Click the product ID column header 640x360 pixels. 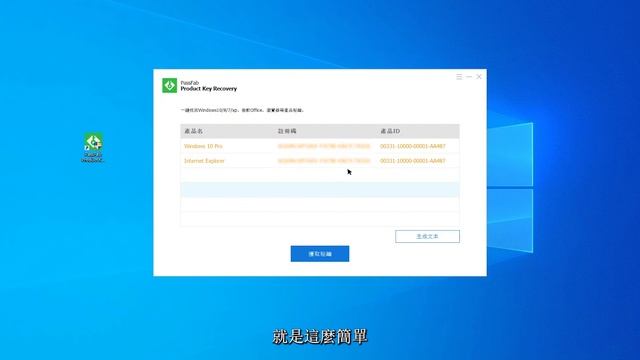point(390,131)
